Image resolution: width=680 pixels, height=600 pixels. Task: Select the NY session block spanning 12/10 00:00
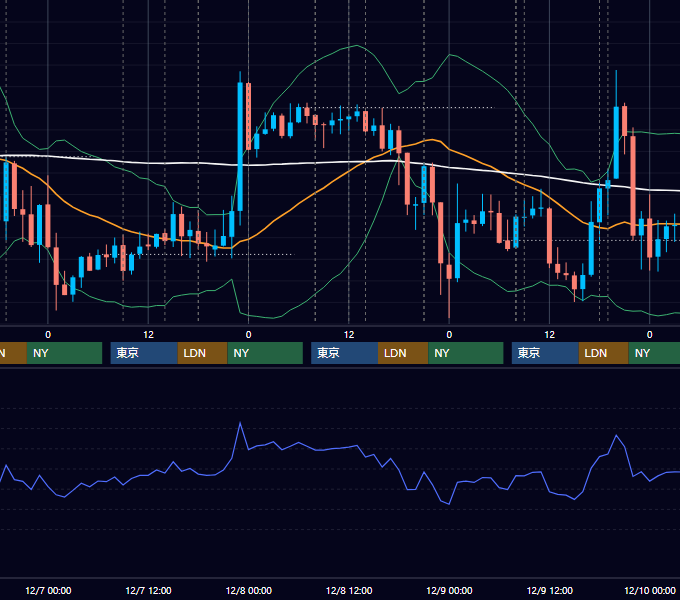pos(654,353)
